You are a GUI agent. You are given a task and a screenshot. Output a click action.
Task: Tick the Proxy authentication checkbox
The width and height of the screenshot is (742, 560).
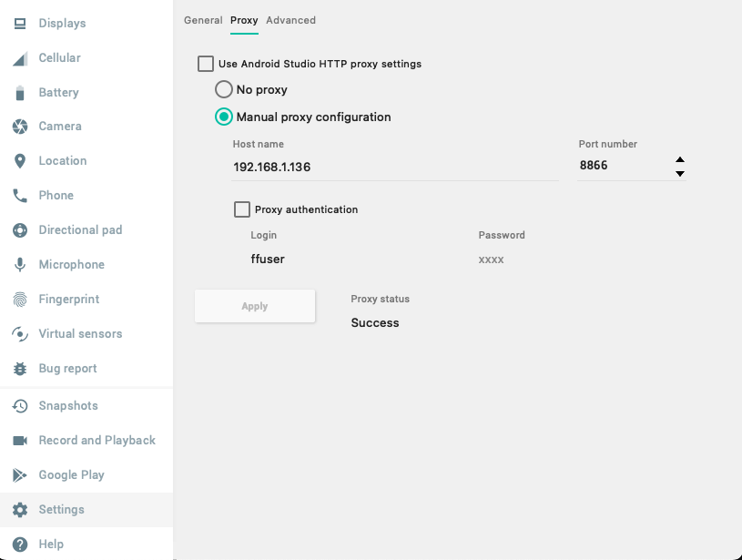(242, 209)
